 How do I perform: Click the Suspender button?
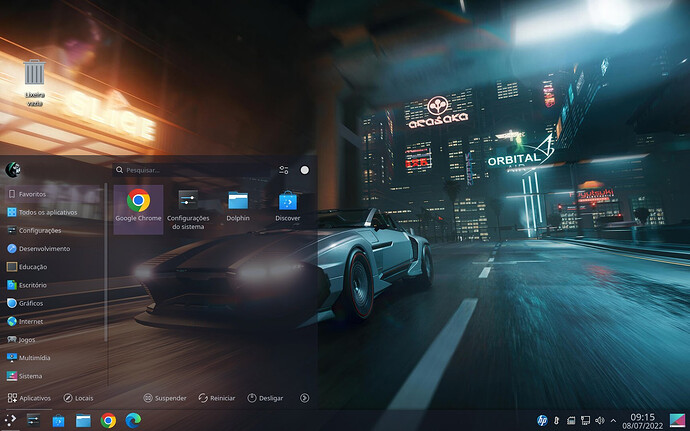(x=165, y=398)
